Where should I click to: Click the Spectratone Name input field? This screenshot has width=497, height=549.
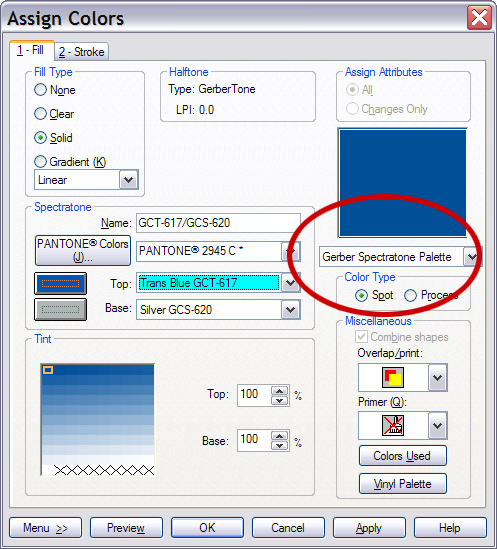(218, 223)
